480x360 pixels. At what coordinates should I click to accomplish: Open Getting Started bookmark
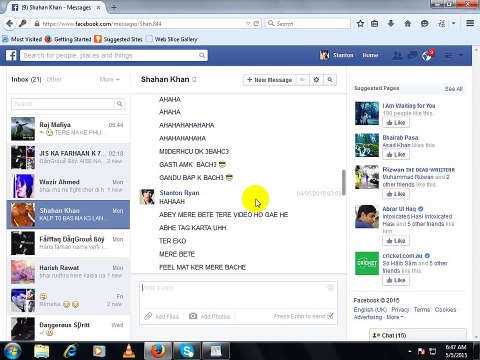pos(68,39)
